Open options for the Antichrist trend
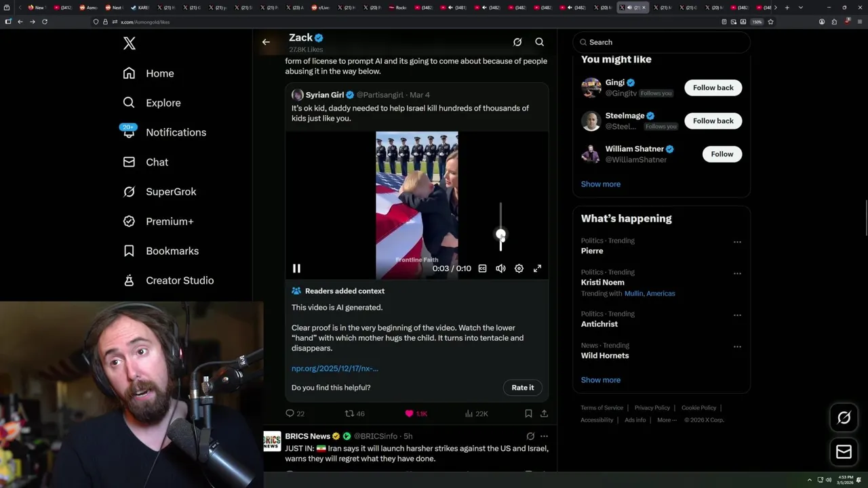This screenshot has width=868, height=488. pos(737,315)
